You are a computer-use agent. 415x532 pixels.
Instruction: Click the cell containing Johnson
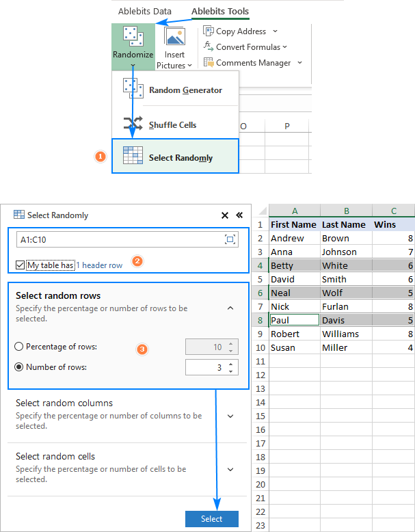coord(346,252)
